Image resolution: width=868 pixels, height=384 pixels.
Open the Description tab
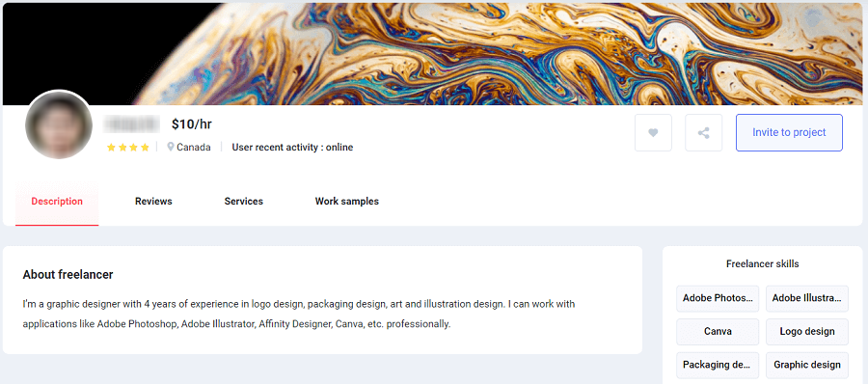coord(57,201)
